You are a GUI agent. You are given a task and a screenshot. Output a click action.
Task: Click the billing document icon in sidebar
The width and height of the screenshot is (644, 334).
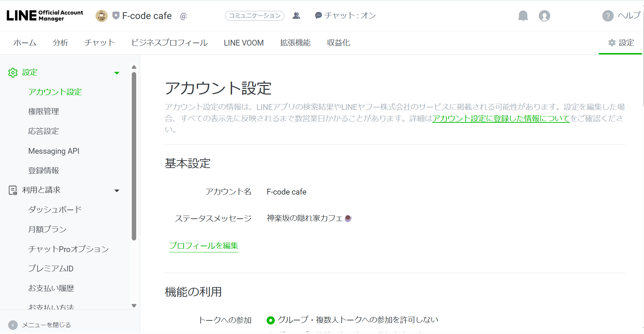pos(13,190)
